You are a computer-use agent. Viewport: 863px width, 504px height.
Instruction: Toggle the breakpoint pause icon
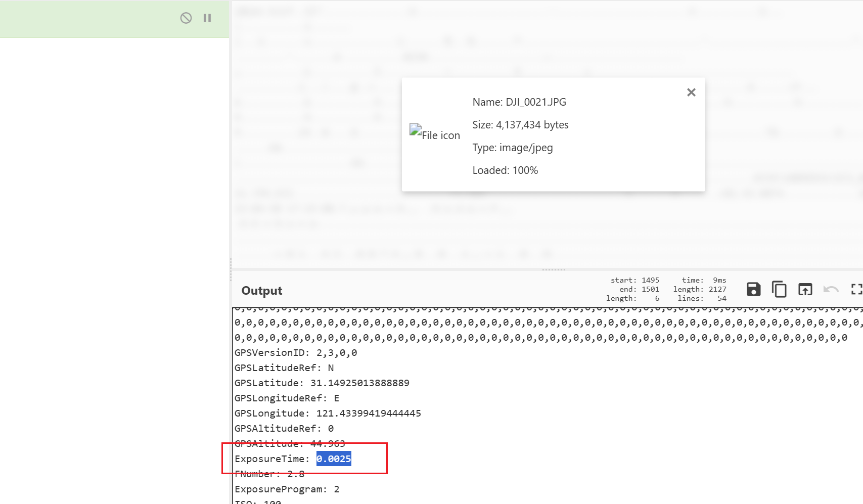pyautogui.click(x=207, y=18)
